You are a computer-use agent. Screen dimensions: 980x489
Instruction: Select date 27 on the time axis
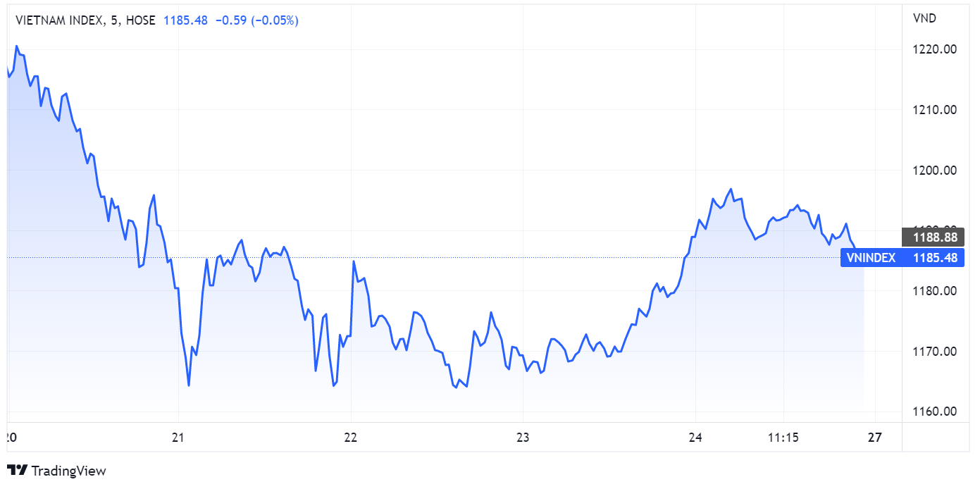point(875,438)
